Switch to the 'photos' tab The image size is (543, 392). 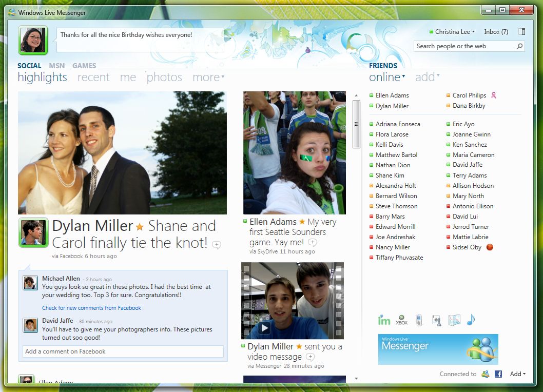tap(164, 77)
